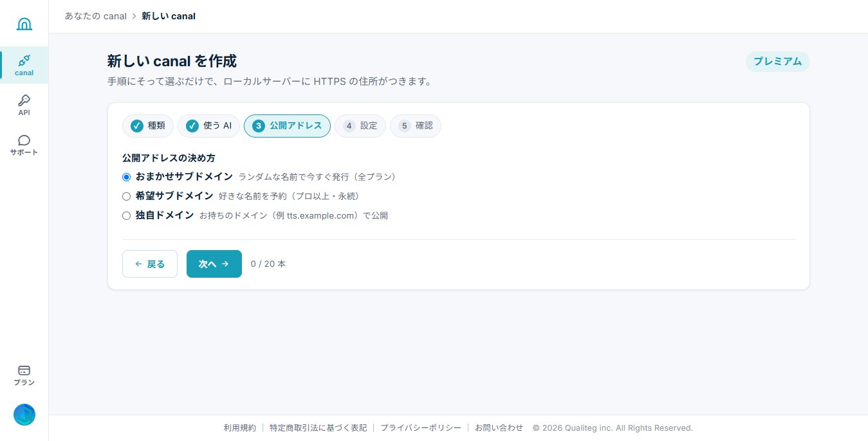
Task: Open the 利用規約 footer link
Action: (239, 428)
